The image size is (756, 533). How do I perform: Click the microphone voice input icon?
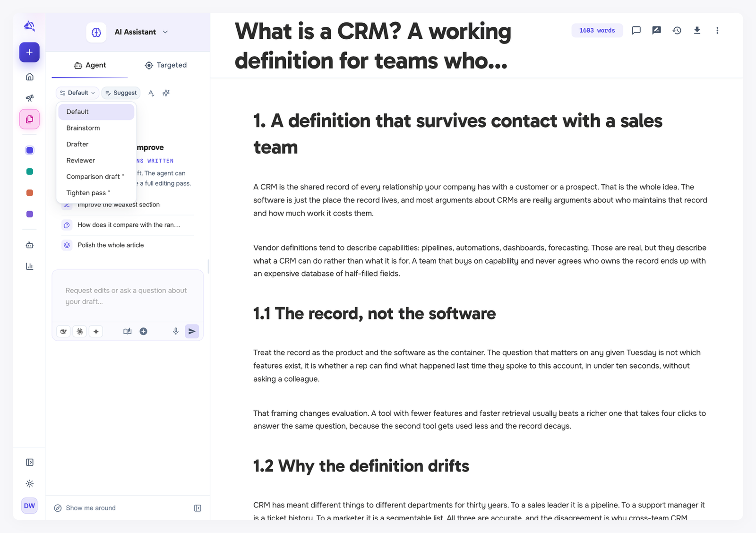pos(176,331)
